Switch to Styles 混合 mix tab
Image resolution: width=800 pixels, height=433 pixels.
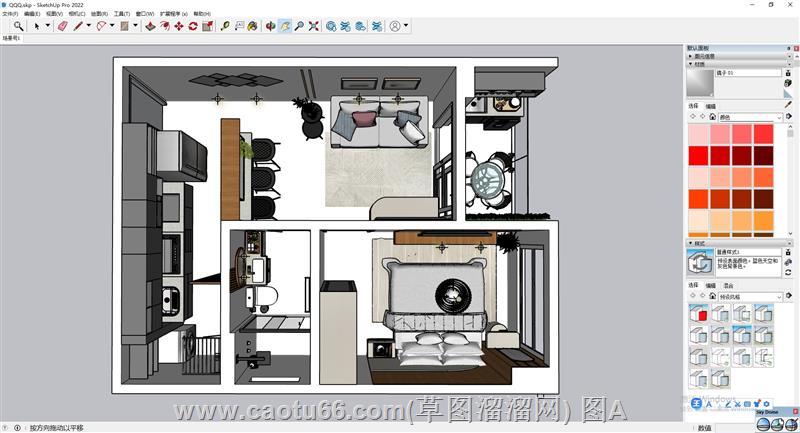coord(728,285)
